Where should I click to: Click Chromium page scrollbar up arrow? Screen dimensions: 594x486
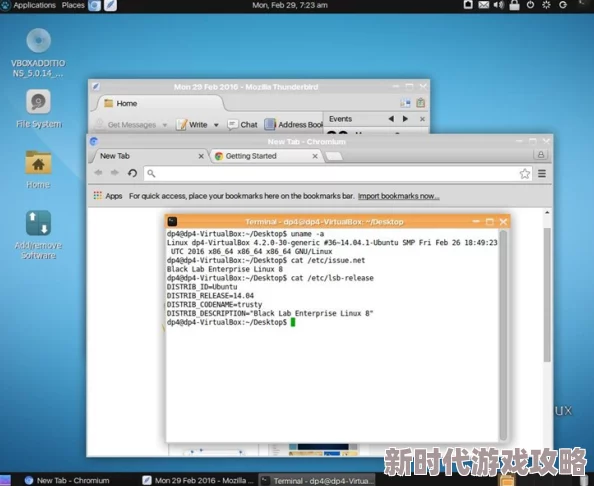(x=547, y=213)
